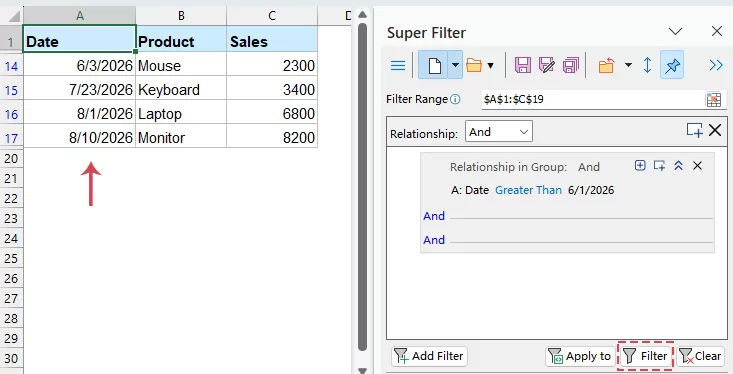733x374 pixels.
Task: Click the Filter Range input field
Action: [594, 99]
